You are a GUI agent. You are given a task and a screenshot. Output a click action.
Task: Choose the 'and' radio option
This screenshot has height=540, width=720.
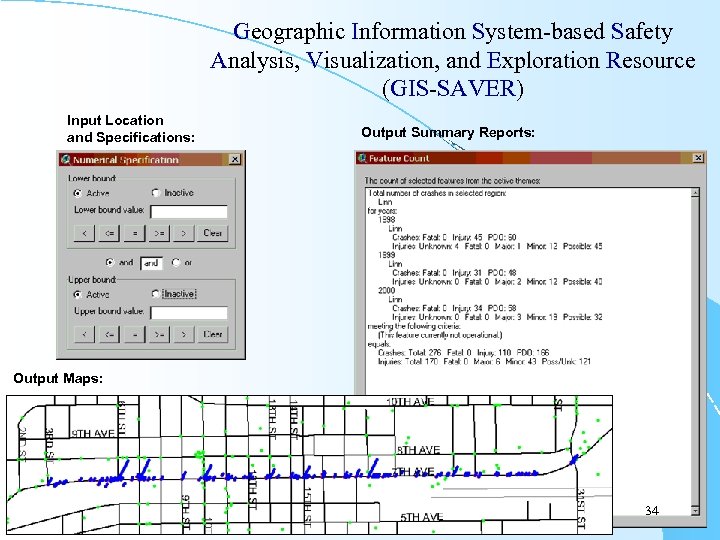(x=110, y=263)
